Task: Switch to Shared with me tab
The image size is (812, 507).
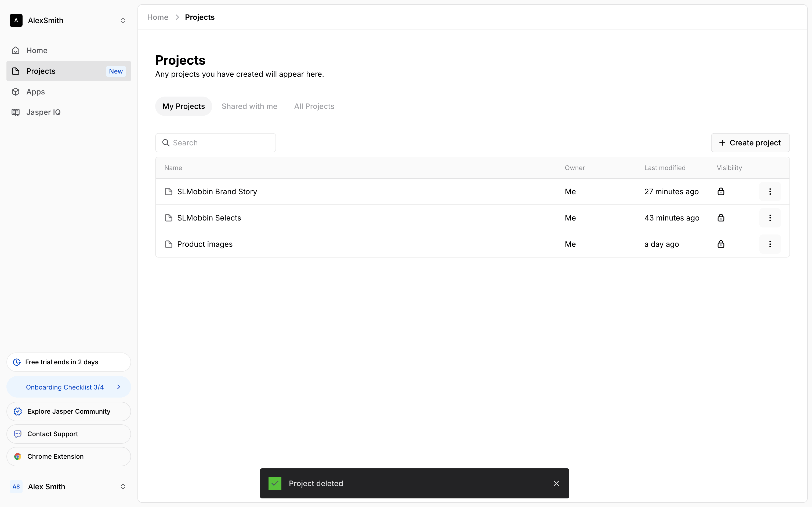Action: pos(249,106)
